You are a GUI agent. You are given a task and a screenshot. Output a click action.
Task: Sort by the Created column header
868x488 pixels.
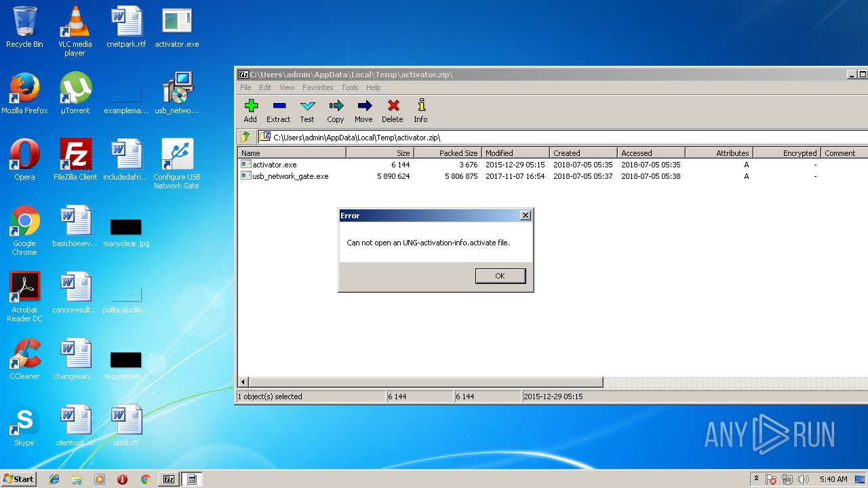click(583, 153)
